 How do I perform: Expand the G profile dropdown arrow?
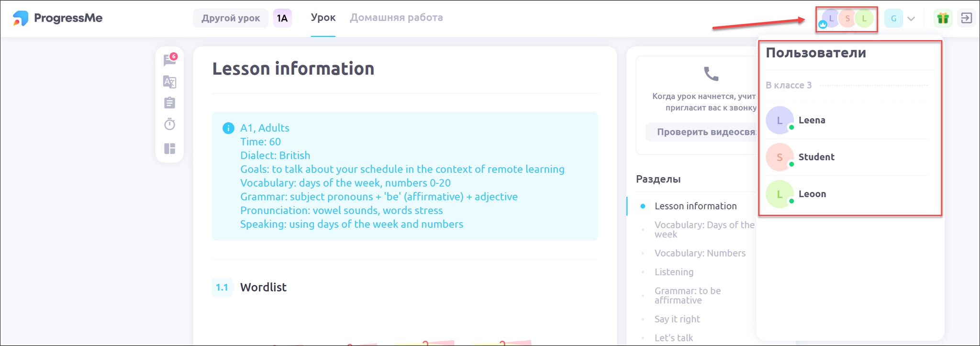pos(911,19)
